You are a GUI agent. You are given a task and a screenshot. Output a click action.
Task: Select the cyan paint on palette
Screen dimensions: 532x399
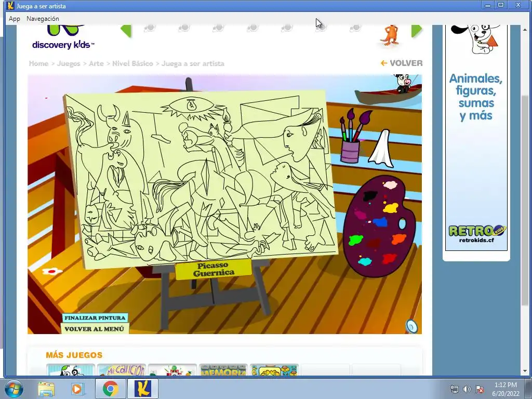coord(365,262)
